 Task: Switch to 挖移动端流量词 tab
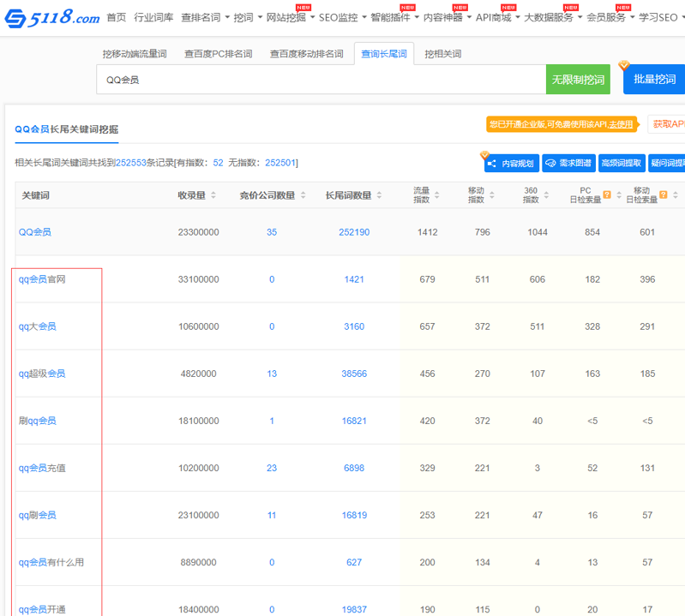(135, 54)
